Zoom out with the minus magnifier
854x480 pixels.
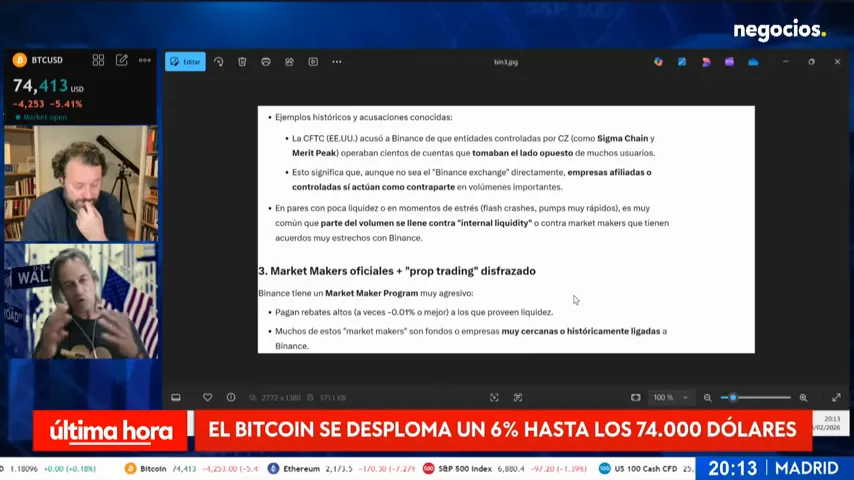point(707,398)
